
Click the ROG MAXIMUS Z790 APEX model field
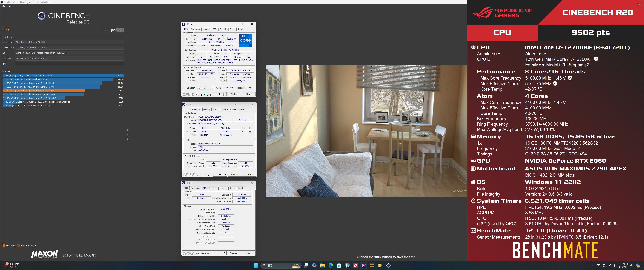(x=215, y=120)
